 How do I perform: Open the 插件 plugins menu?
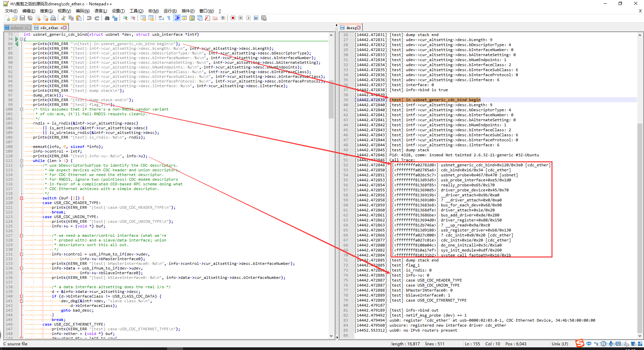click(188, 11)
